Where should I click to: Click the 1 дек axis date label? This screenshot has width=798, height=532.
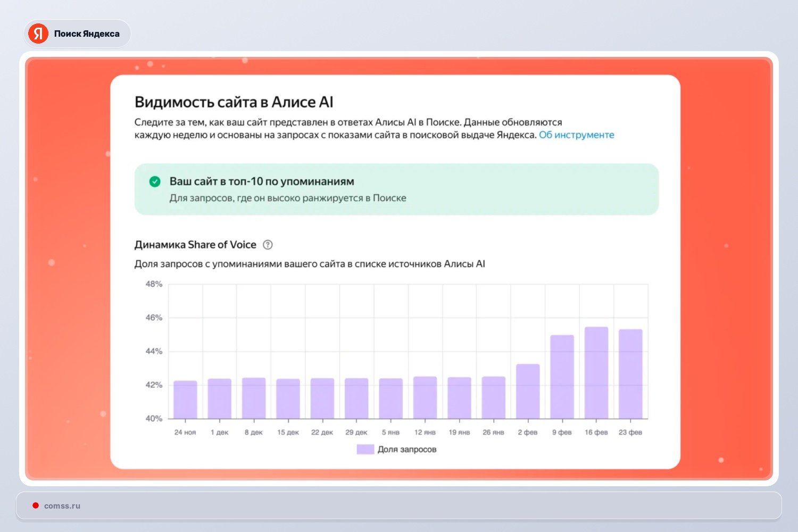click(x=219, y=433)
